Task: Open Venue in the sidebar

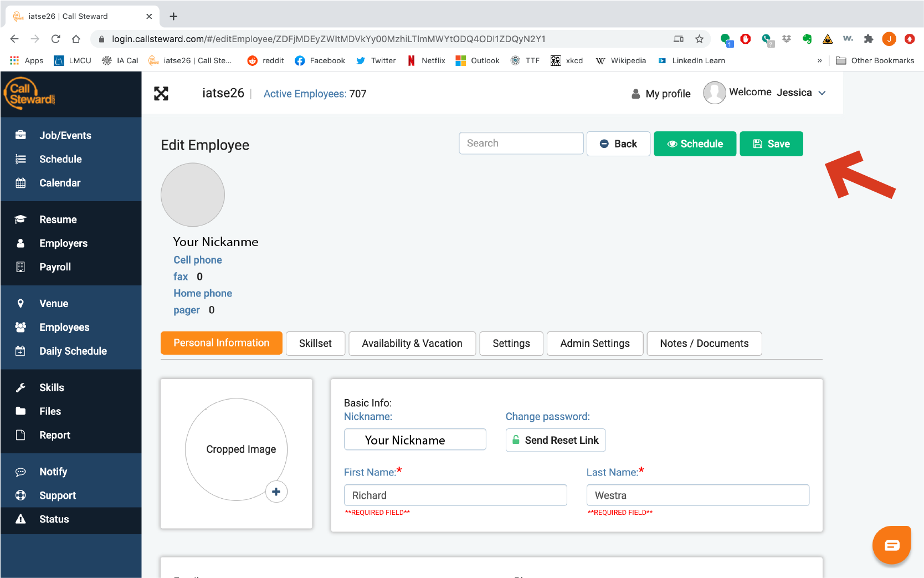Action: [54, 304]
